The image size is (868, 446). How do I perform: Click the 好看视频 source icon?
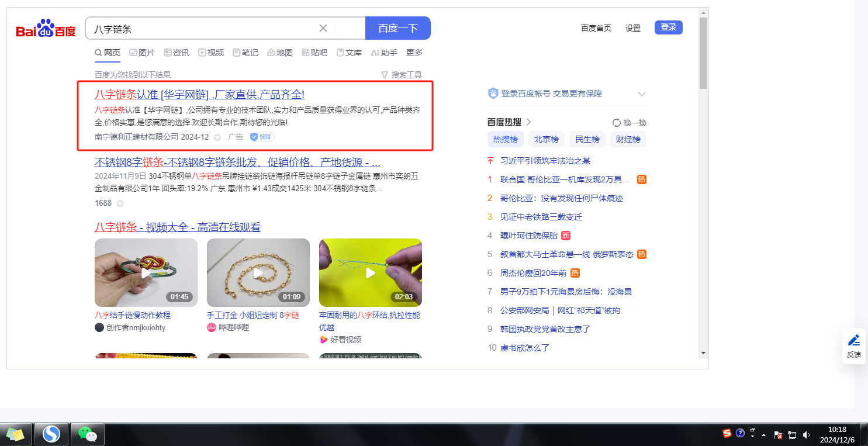tap(324, 340)
